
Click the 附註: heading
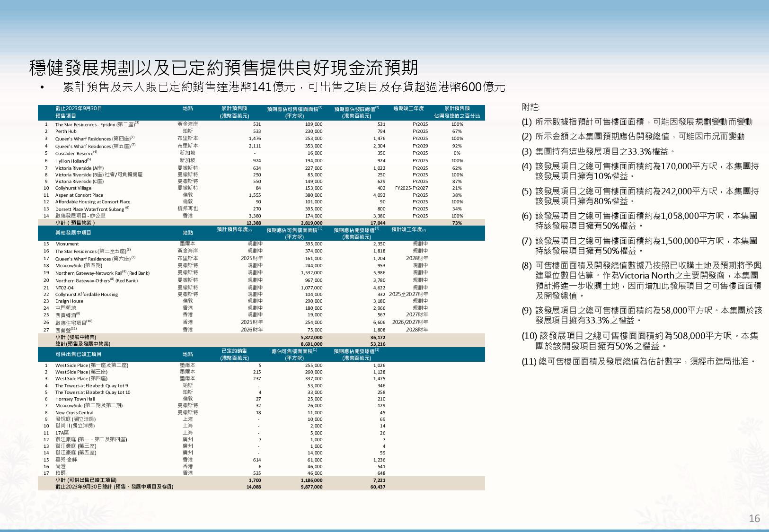pos(530,107)
